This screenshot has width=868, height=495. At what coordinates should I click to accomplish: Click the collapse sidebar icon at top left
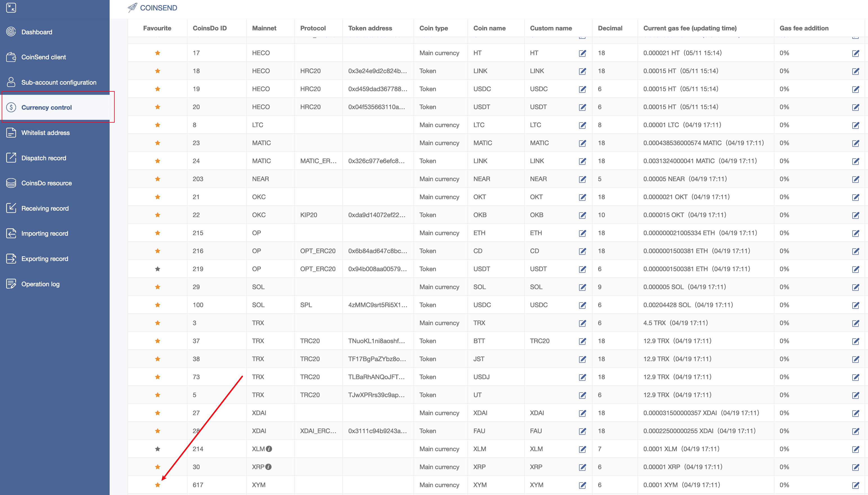[11, 8]
